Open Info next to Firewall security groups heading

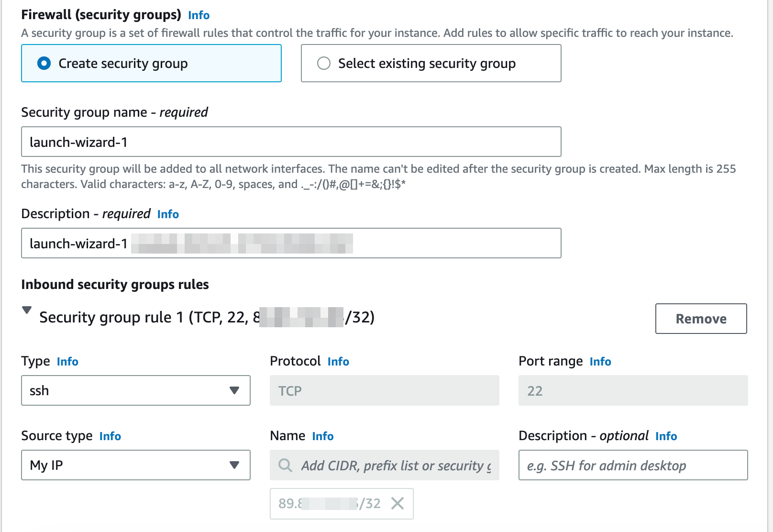(x=199, y=15)
